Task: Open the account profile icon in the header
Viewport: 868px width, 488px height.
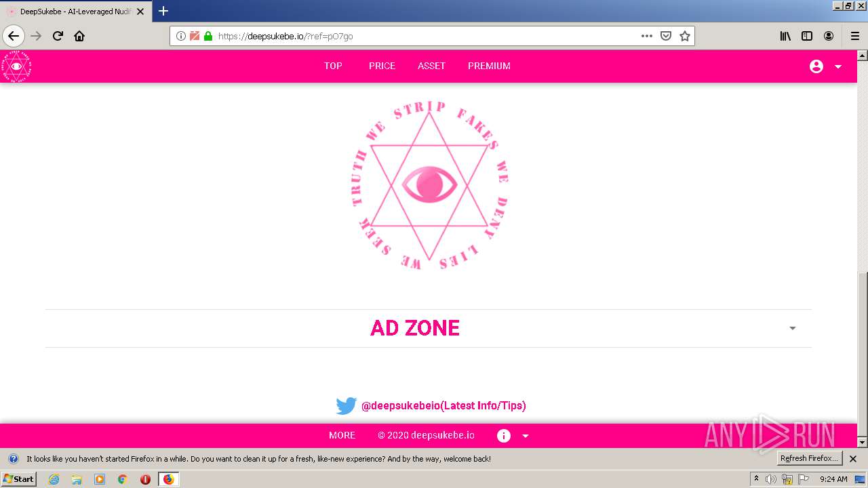Action: click(816, 66)
